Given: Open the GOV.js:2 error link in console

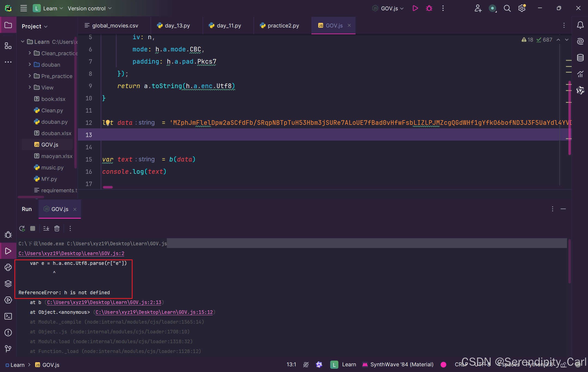Looking at the screenshot, I should [x=71, y=253].
